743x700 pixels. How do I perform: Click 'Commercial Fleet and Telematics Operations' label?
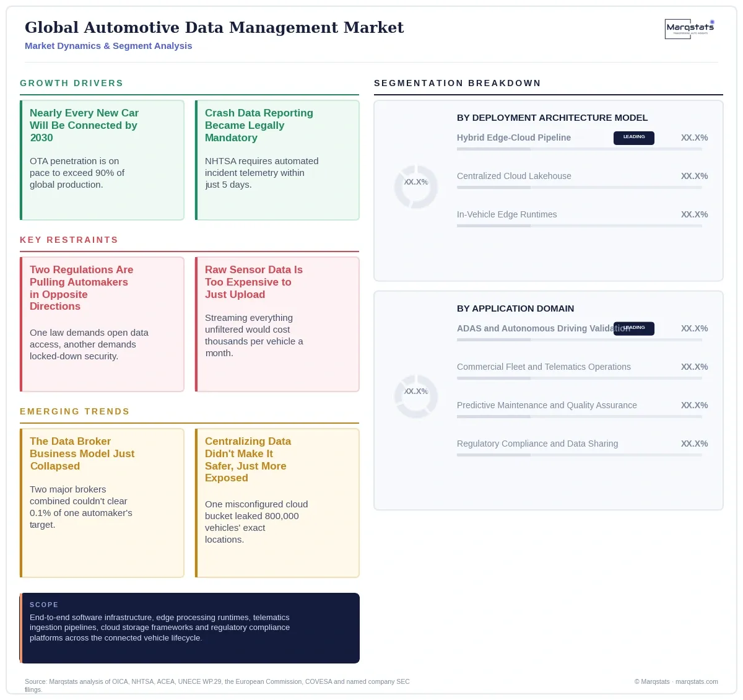tap(544, 367)
